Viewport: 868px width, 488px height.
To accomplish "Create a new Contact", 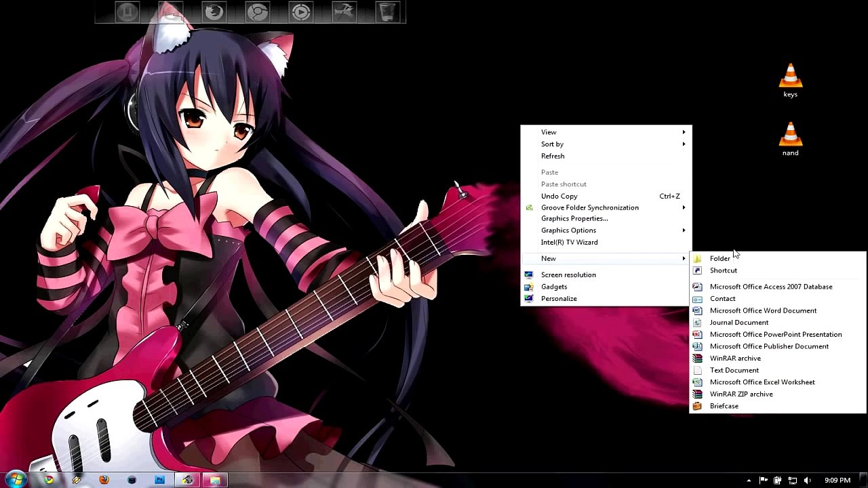I will [x=778, y=299].
